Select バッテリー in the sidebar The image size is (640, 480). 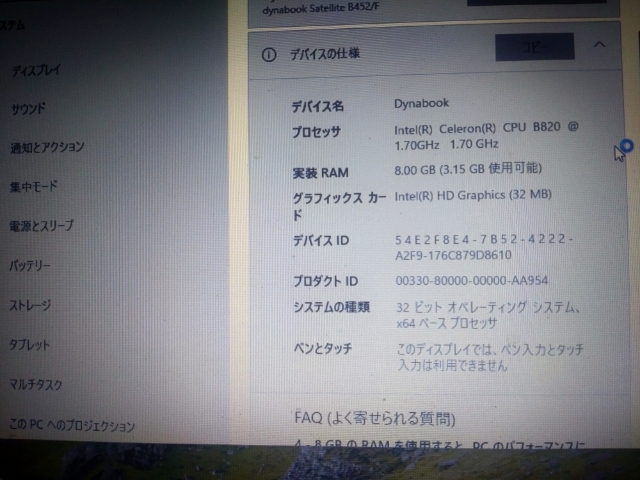point(30,266)
